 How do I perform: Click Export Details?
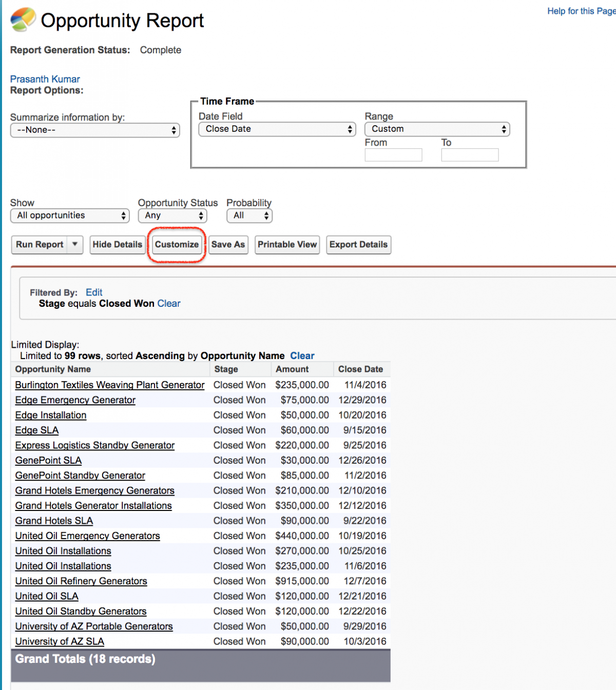[x=358, y=245]
